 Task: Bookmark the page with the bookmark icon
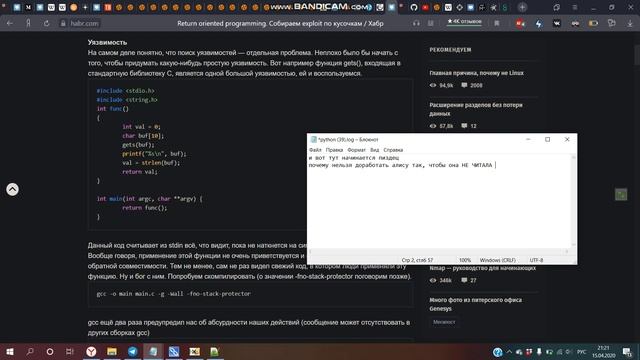497,23
